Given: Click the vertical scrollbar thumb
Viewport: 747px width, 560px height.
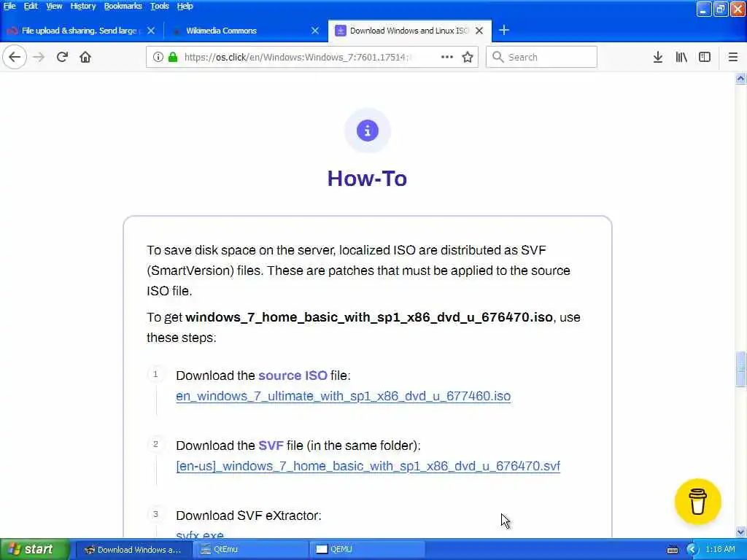Looking at the screenshot, I should tap(740, 369).
